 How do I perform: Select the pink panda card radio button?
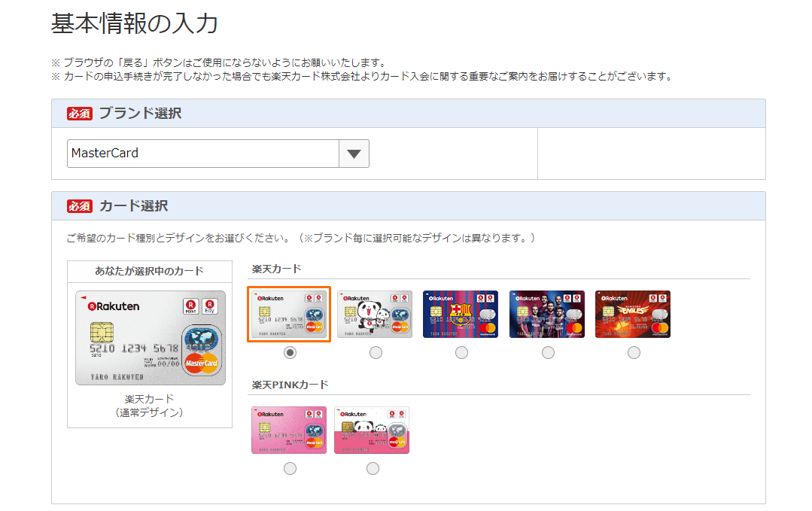tap(373, 469)
